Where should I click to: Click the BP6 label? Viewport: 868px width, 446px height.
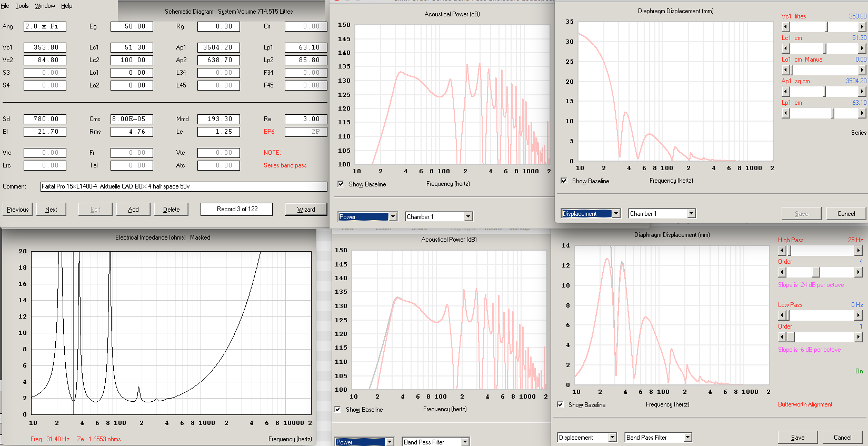[269, 132]
